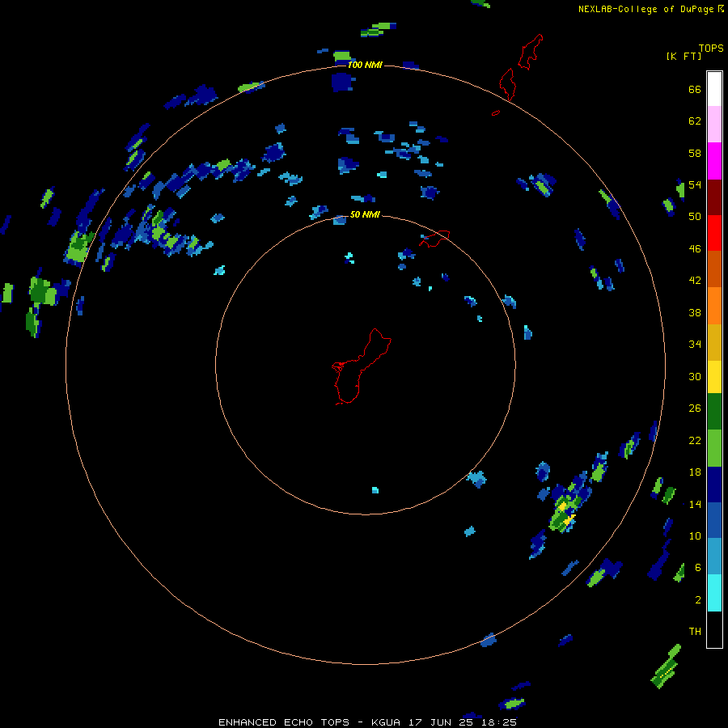The image size is (728, 728).
Task: Select the gold legend swatch
Action: (714, 342)
